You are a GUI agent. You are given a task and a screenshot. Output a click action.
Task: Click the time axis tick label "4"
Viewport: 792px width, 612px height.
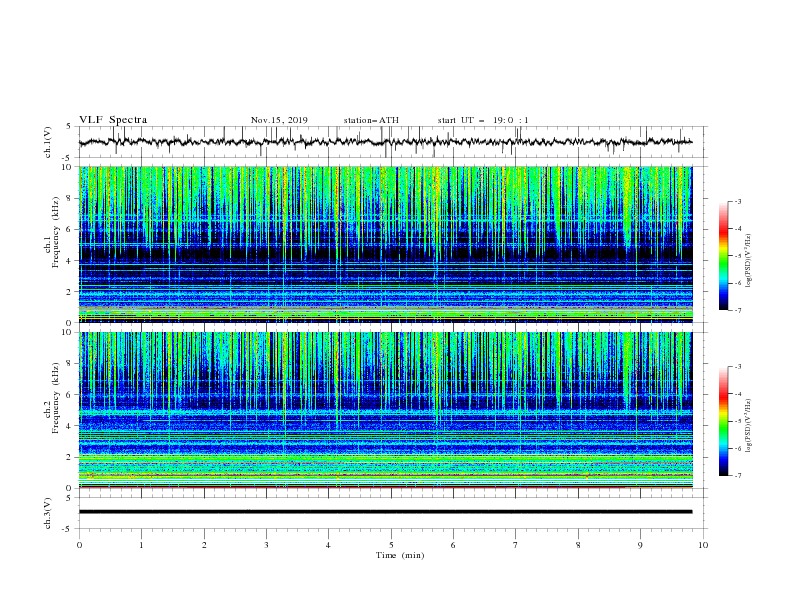328,545
